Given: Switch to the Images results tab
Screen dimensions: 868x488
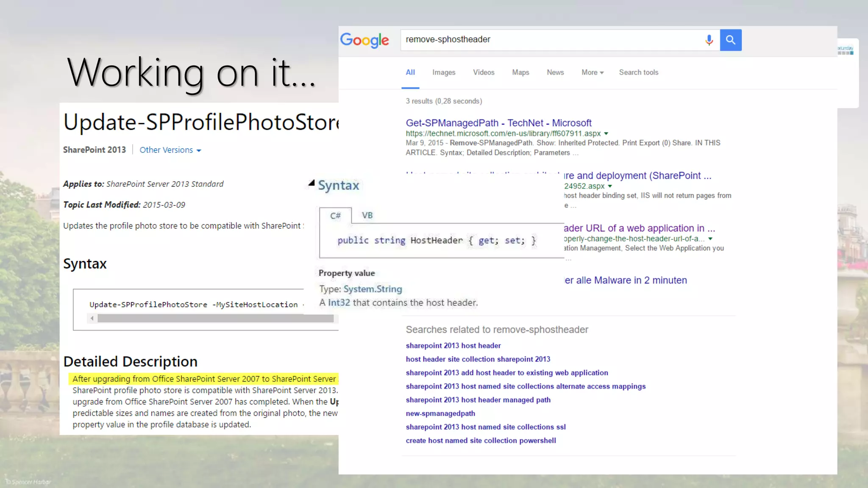Looking at the screenshot, I should [x=443, y=72].
